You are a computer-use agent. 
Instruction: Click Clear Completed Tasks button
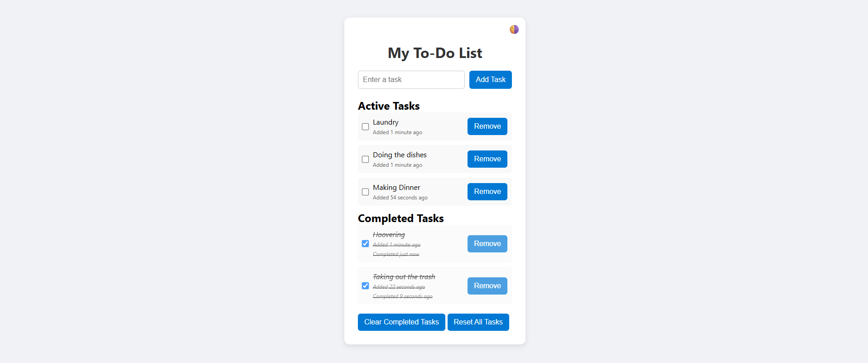pos(401,322)
